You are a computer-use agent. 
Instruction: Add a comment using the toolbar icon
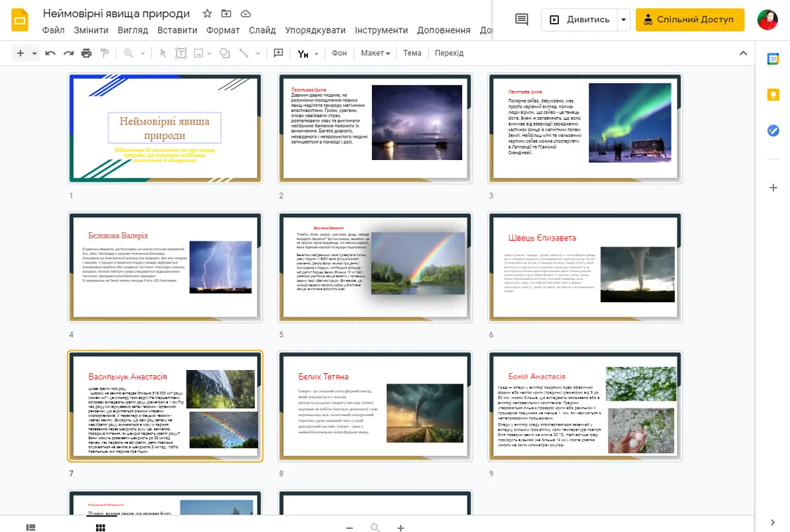click(x=278, y=53)
